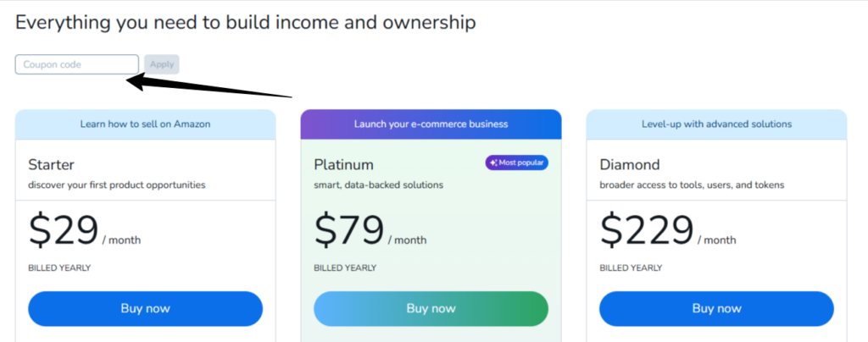Select Buy now under the Platinum plan
This screenshot has height=342, width=868.
pos(431,308)
